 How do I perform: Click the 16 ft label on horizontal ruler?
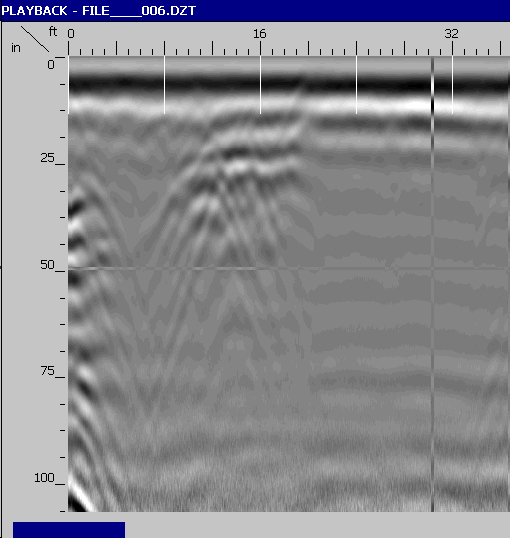(x=260, y=34)
